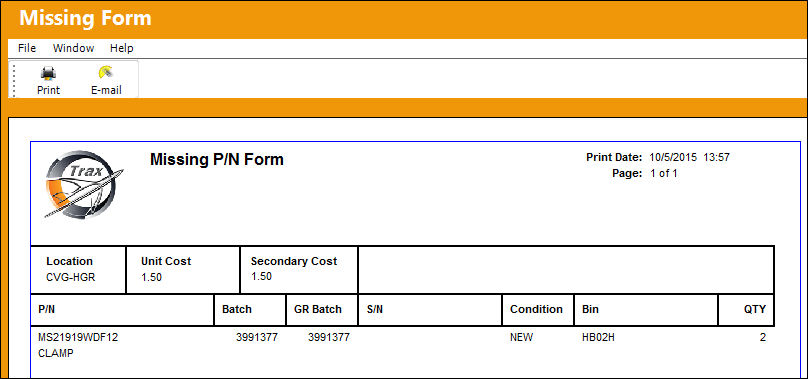Viewport: 808px width, 379px height.
Task: Click the Secondary Cost header
Action: (294, 261)
